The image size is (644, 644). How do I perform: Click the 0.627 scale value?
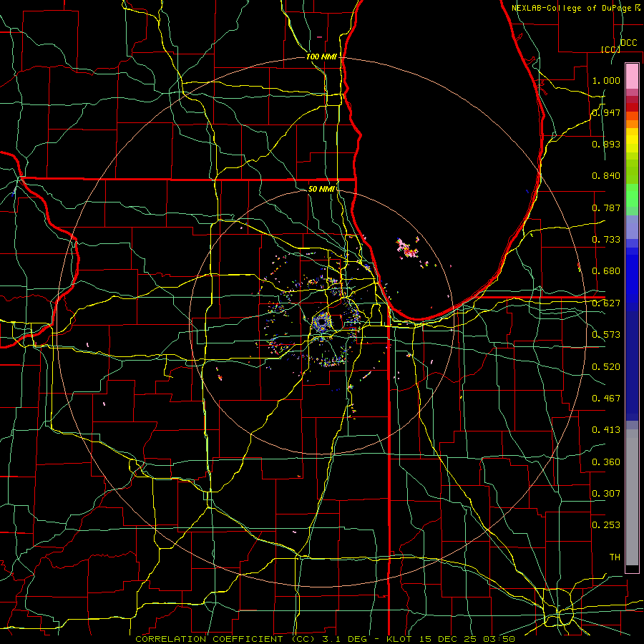tap(606, 303)
